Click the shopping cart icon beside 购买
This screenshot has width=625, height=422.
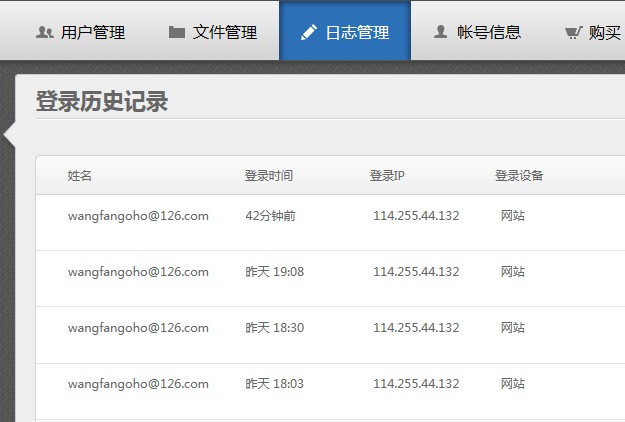(x=573, y=32)
